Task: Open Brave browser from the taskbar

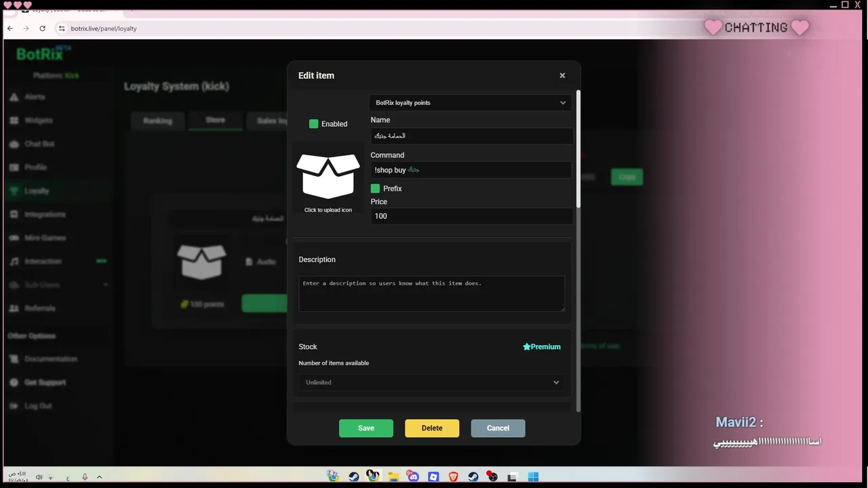Action: 453,476
